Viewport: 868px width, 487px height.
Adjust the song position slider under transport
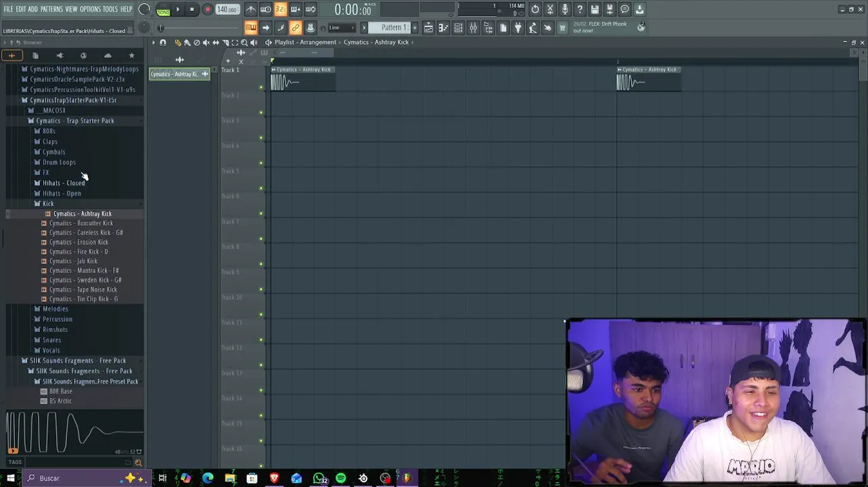coord(200,28)
